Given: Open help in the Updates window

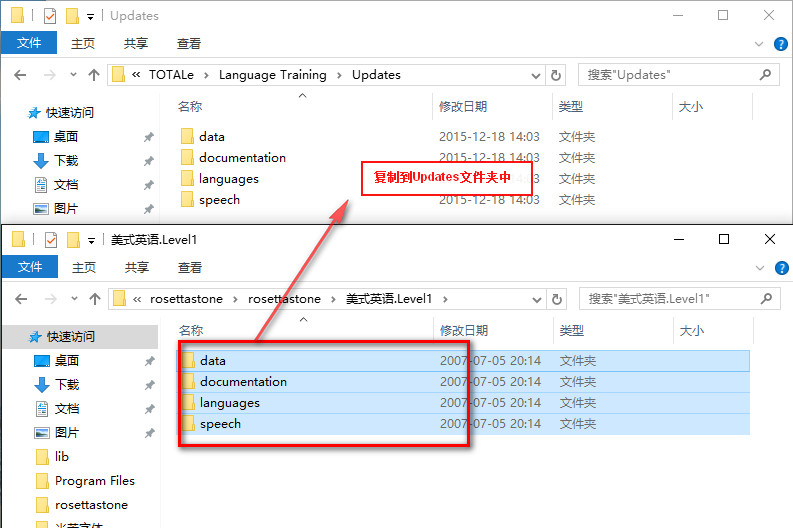Looking at the screenshot, I should click(x=781, y=44).
